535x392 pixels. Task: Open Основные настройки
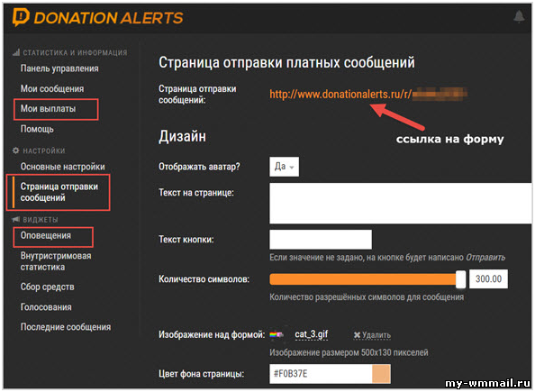62,167
